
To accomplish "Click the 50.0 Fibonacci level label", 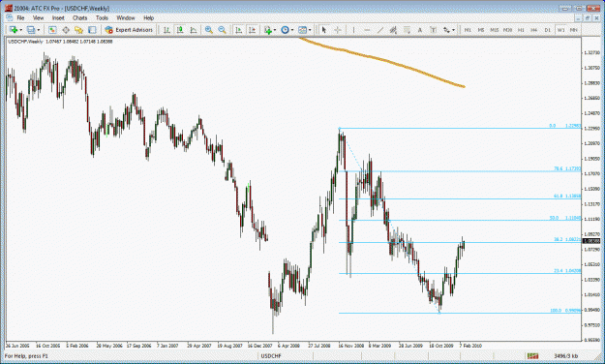I will (x=554, y=218).
